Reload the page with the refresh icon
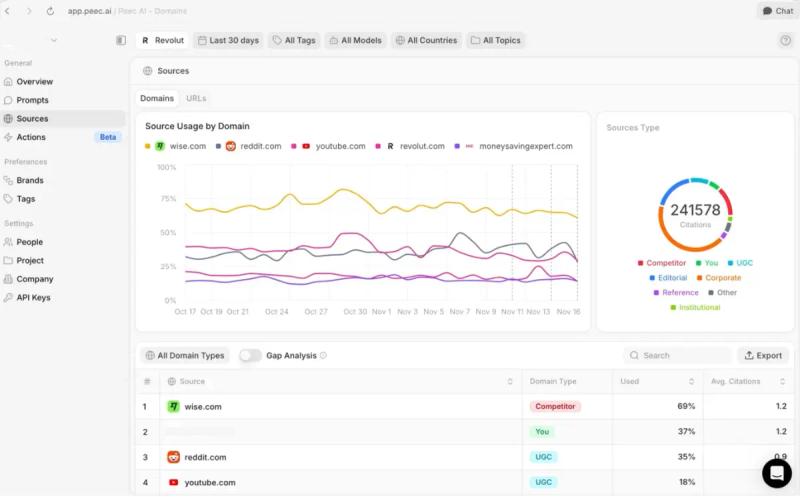Viewport: 800px width, 497px height. click(x=50, y=11)
